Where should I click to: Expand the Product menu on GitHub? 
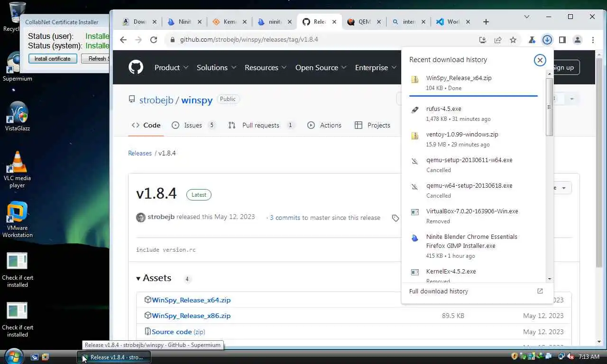coord(171,68)
